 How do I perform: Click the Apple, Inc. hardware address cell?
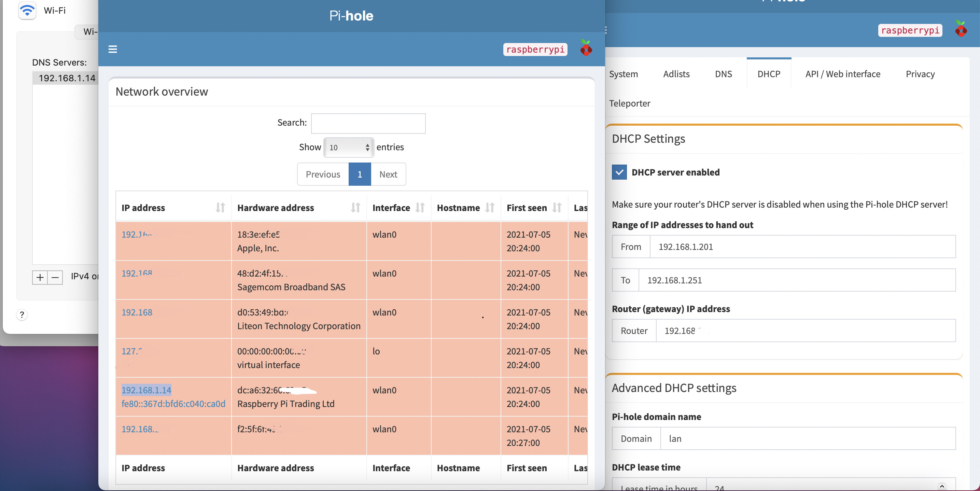[x=299, y=241]
